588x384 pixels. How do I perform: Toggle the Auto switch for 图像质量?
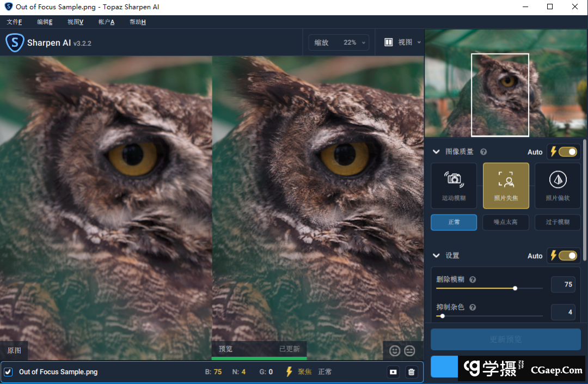[x=567, y=152]
